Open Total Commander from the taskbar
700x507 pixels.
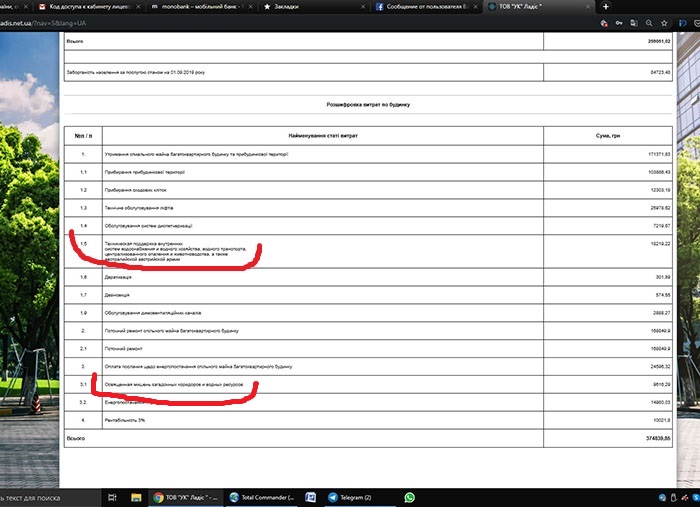tap(263, 497)
